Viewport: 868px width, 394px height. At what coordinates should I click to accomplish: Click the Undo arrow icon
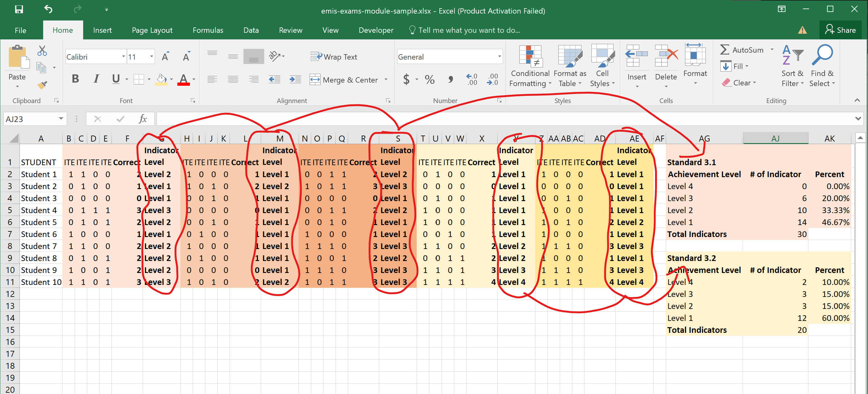(x=49, y=9)
